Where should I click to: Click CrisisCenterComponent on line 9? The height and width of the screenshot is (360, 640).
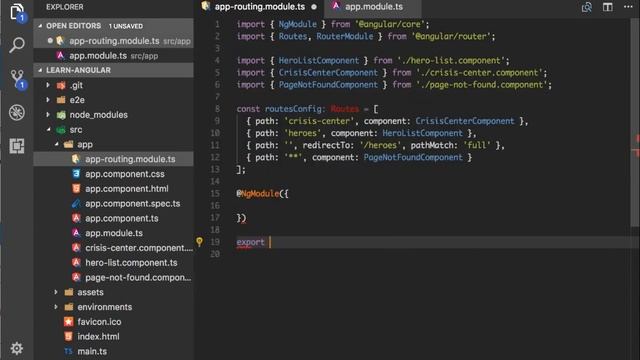point(465,121)
